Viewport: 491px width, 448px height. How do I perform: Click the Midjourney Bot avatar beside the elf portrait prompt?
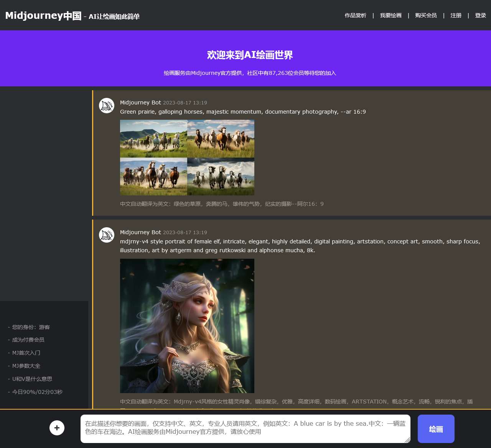(x=106, y=235)
